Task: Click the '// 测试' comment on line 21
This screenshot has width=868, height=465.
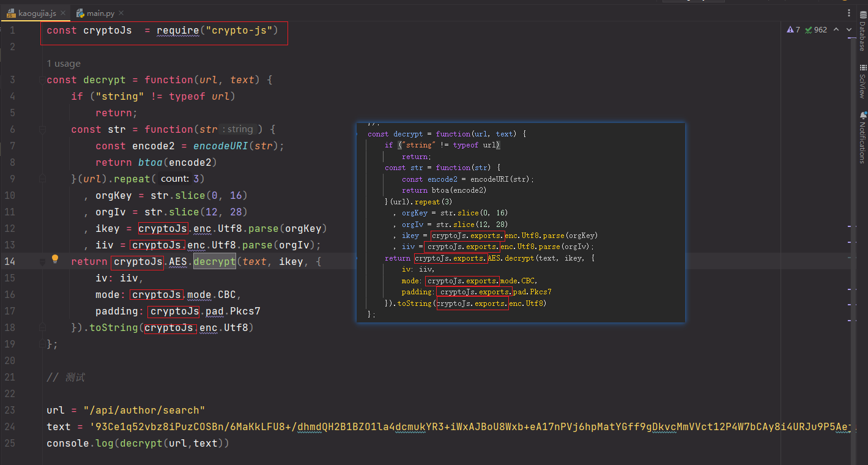Action: click(66, 378)
